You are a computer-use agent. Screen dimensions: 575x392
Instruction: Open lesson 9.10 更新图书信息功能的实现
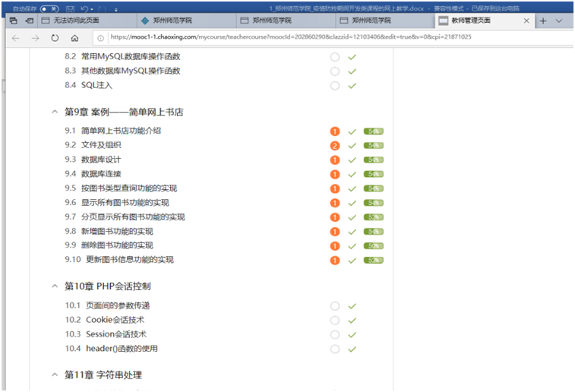[x=129, y=260]
